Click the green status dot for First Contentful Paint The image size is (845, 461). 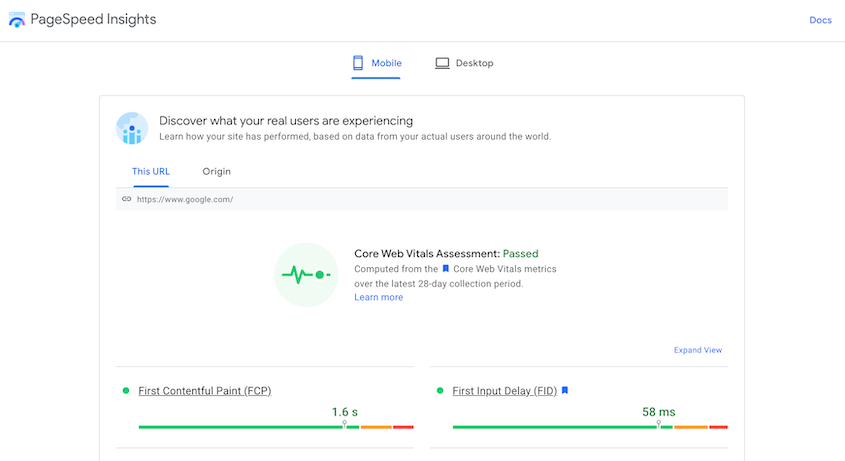click(x=126, y=390)
